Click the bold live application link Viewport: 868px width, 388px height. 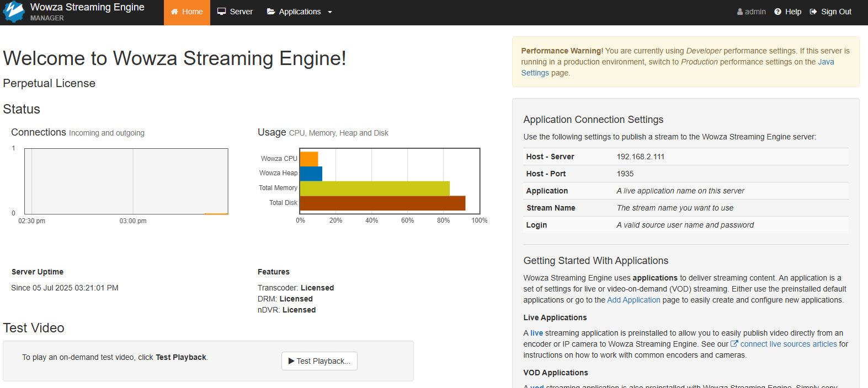click(536, 333)
